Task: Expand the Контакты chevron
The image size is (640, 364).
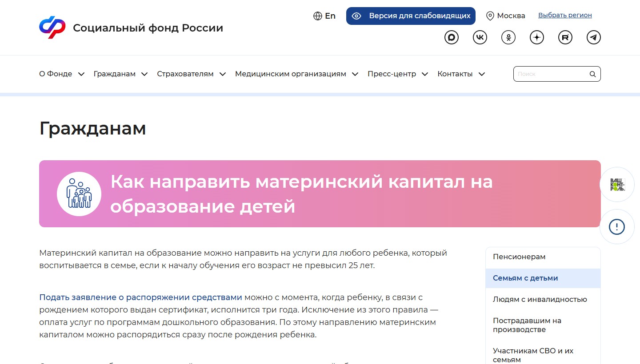Action: [482, 74]
